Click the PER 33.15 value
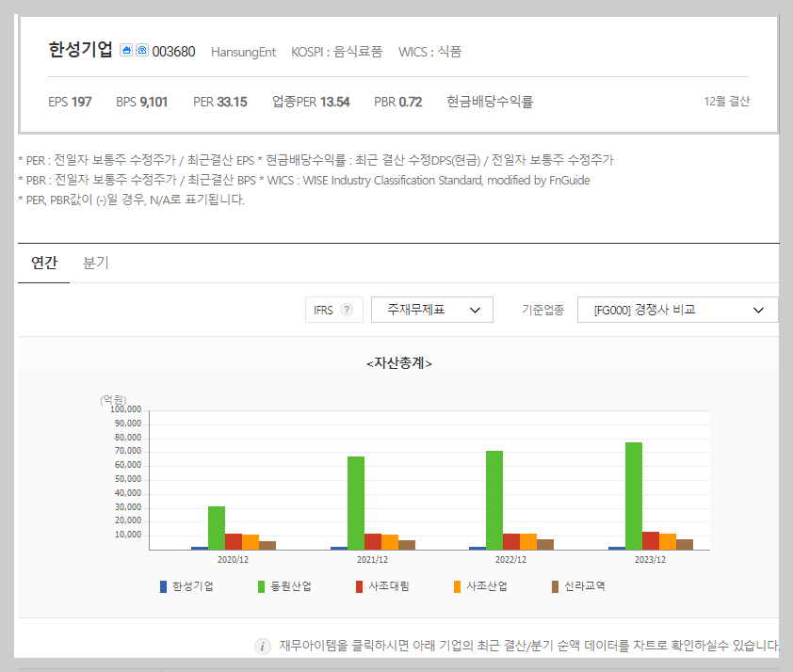This screenshot has height=672, width=793. coord(220,102)
